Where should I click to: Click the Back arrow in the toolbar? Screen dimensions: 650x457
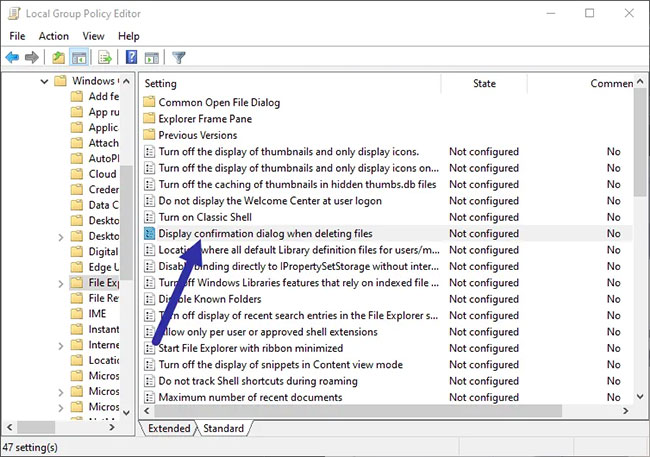[x=12, y=57]
